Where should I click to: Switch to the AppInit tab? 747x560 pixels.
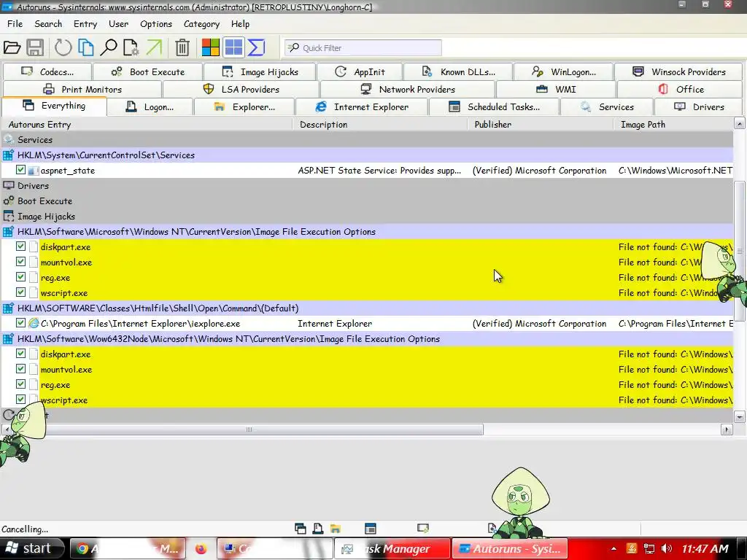pyautogui.click(x=360, y=72)
